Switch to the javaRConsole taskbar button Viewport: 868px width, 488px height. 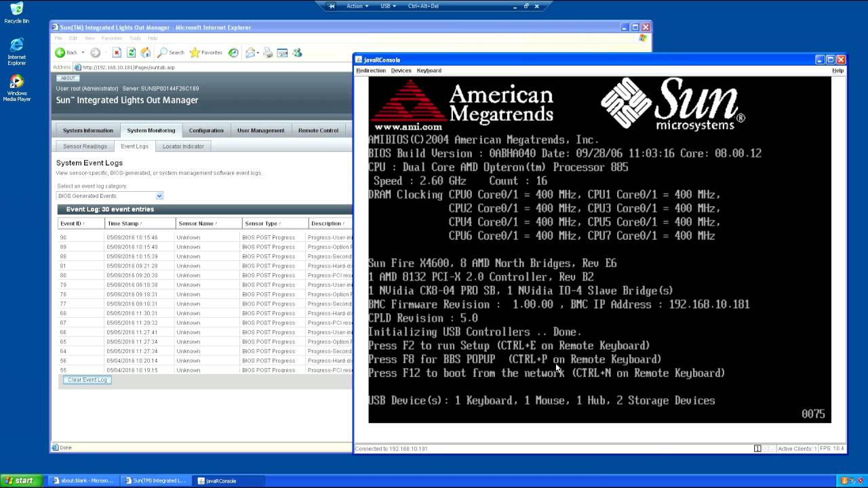click(227, 481)
